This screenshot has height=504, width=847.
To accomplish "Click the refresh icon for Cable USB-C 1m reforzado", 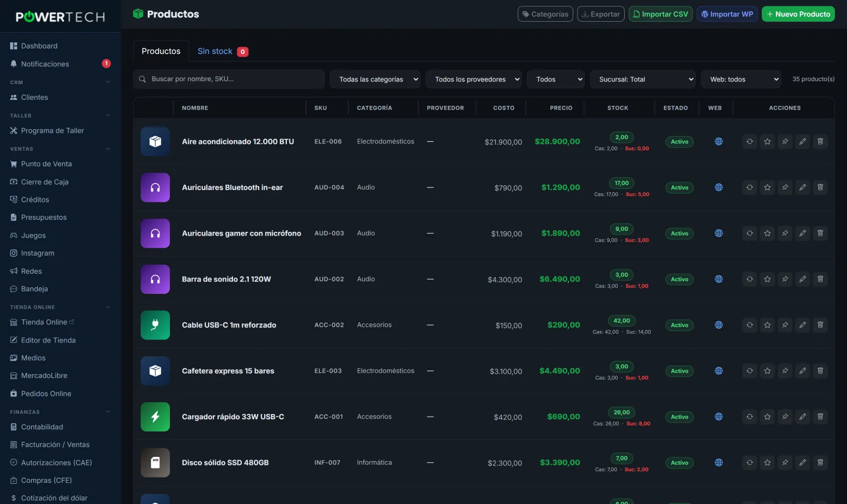I will coord(750,325).
